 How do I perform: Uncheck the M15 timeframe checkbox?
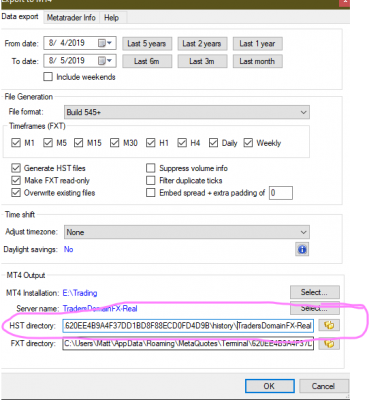78,143
